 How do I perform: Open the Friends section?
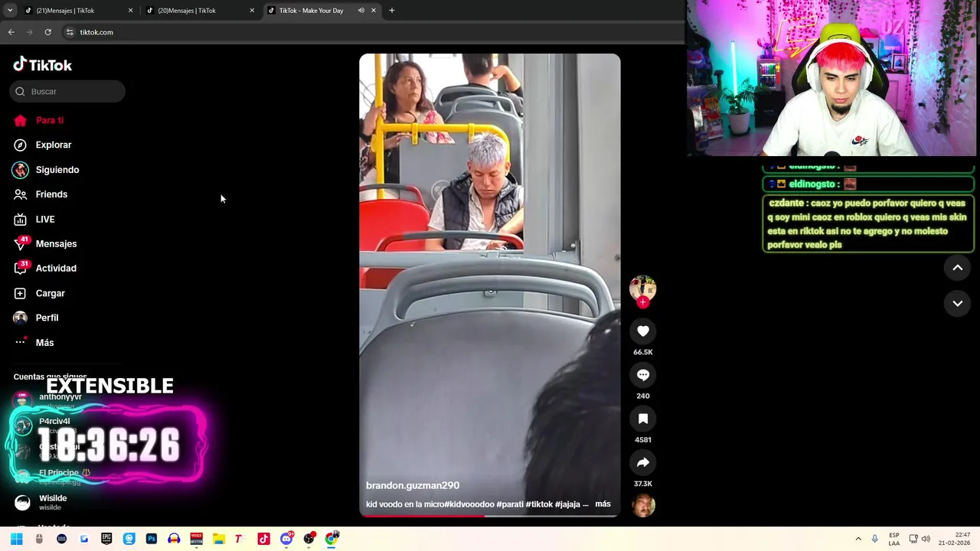(x=41, y=194)
